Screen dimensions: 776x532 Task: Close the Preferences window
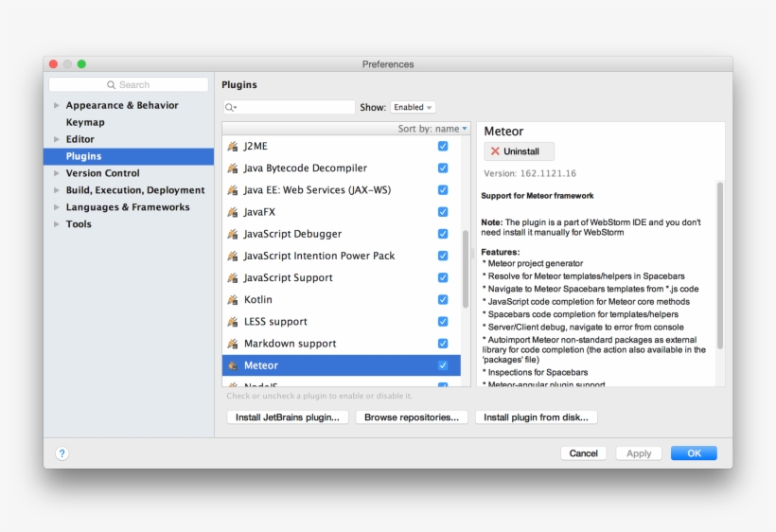[x=53, y=64]
